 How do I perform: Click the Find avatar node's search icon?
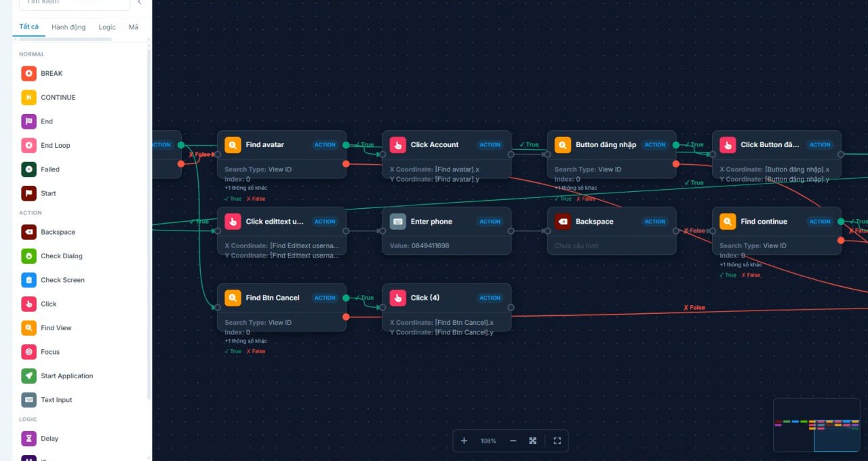[x=233, y=145]
